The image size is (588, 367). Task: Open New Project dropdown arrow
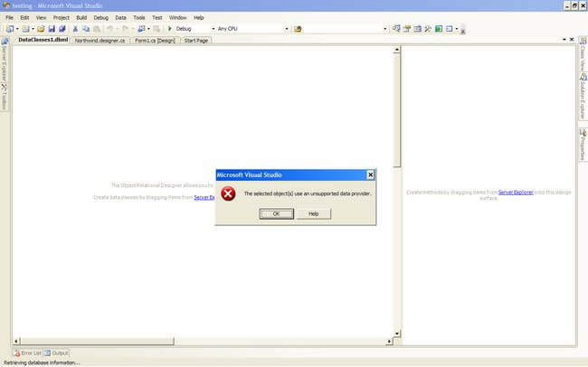[x=17, y=29]
